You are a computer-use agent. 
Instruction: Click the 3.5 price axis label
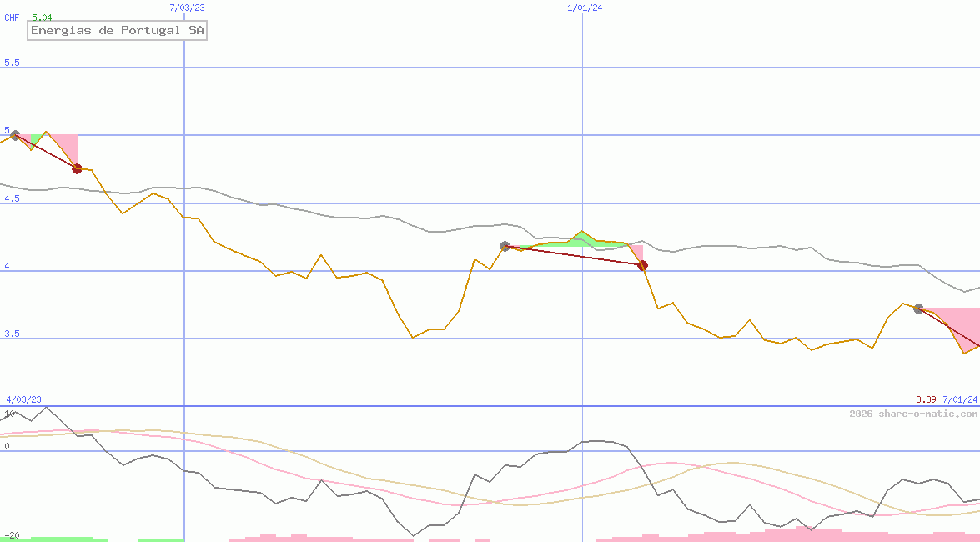pos(12,334)
